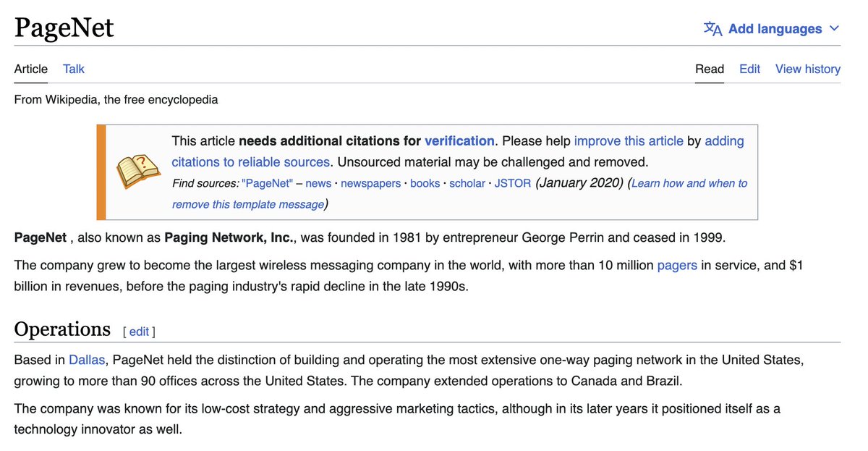This screenshot has height=451, width=868.
Task: Click the "PageNet" find sources link
Action: [x=267, y=183]
